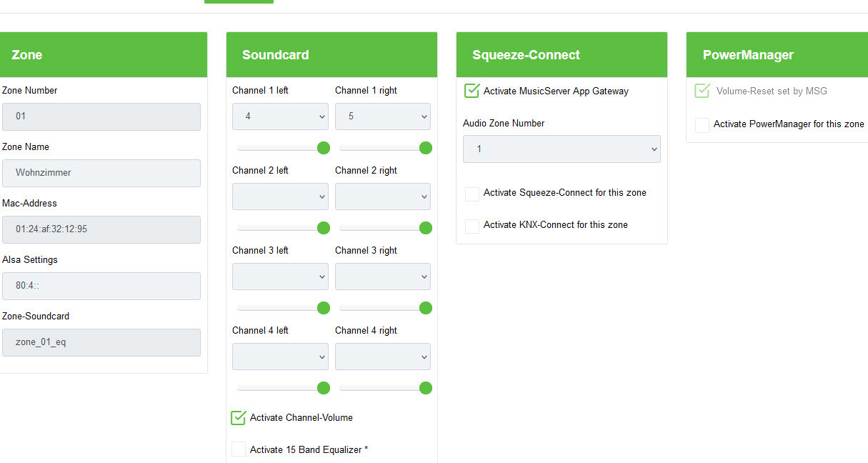Open Channel 1 right dropdown
The image size is (868, 463).
coord(383,116)
